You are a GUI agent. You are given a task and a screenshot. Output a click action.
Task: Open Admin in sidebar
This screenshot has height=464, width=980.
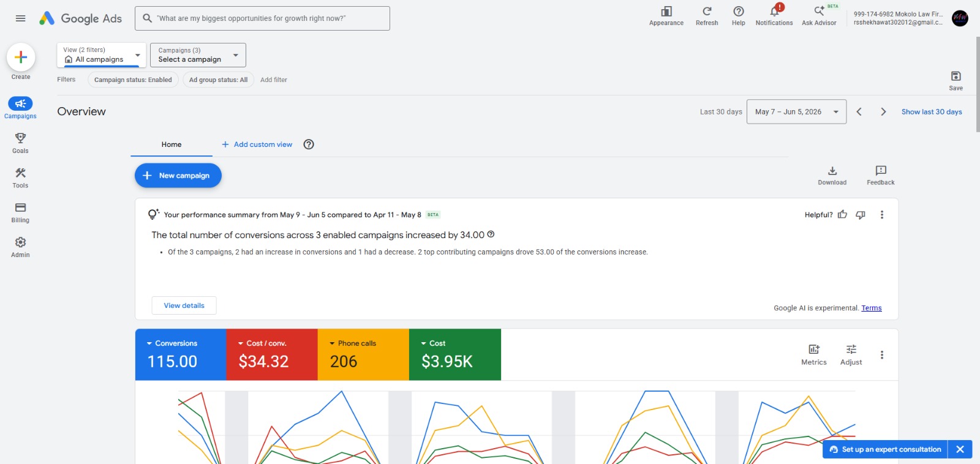(20, 247)
